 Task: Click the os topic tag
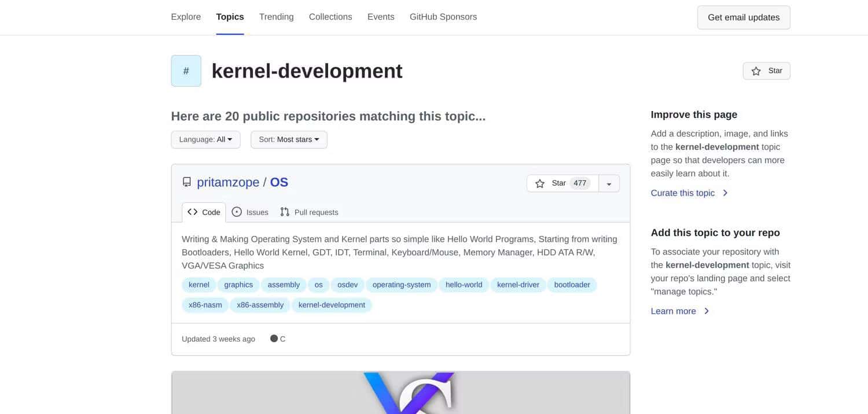(318, 284)
